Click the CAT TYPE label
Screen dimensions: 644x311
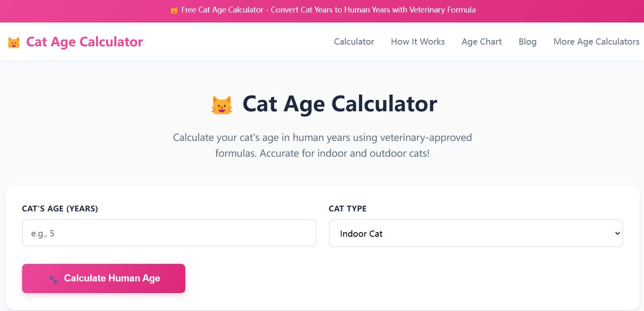348,209
